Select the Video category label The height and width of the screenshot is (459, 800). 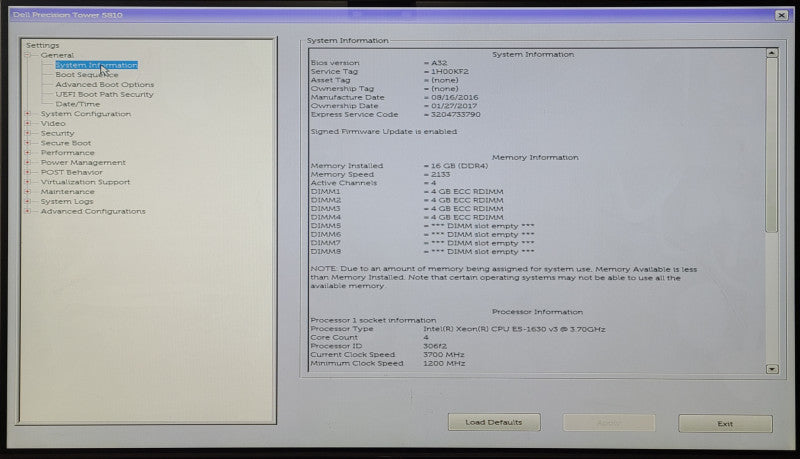coord(53,123)
